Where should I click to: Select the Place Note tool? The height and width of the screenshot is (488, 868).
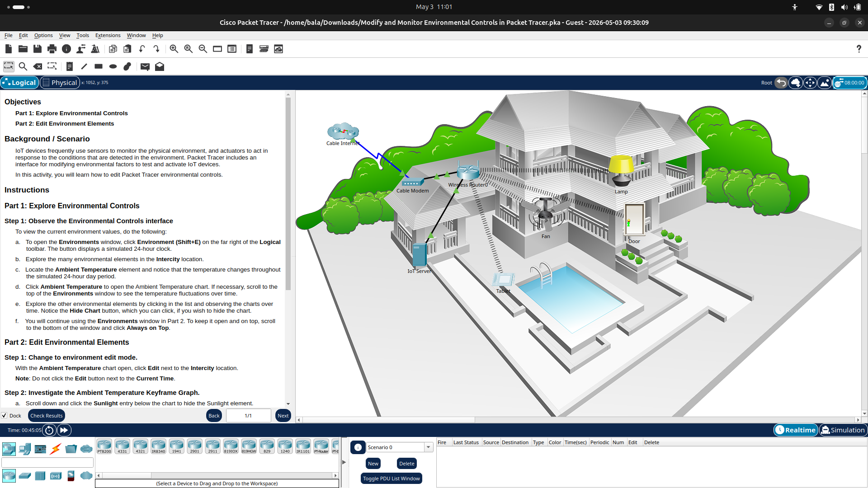(x=70, y=66)
